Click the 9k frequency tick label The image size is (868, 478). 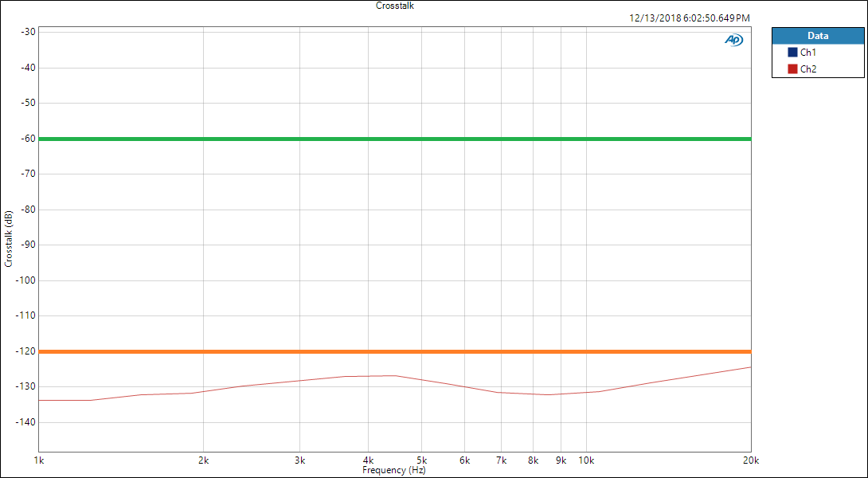pos(561,460)
